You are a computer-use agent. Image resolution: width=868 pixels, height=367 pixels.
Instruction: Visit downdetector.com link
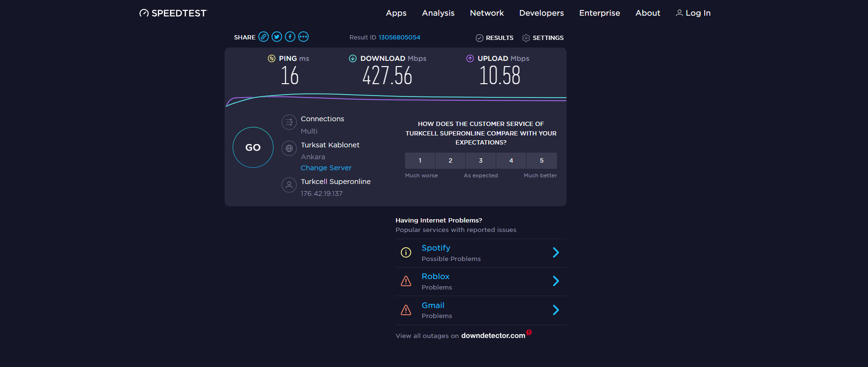(493, 336)
